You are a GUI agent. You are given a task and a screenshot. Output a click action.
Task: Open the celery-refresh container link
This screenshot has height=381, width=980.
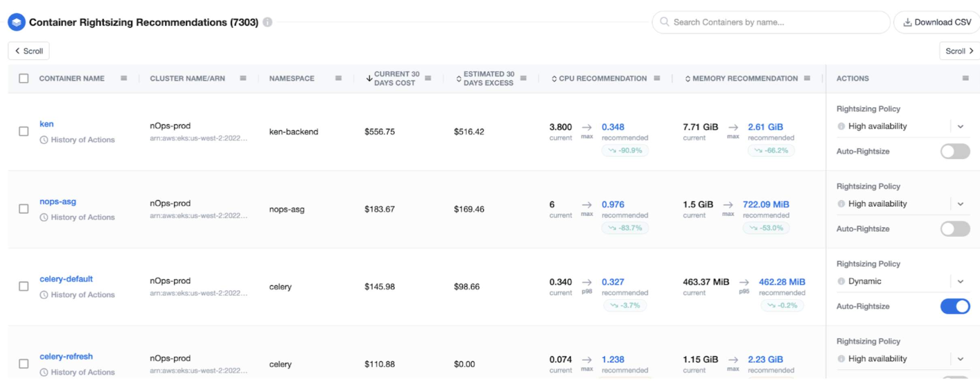(66, 356)
